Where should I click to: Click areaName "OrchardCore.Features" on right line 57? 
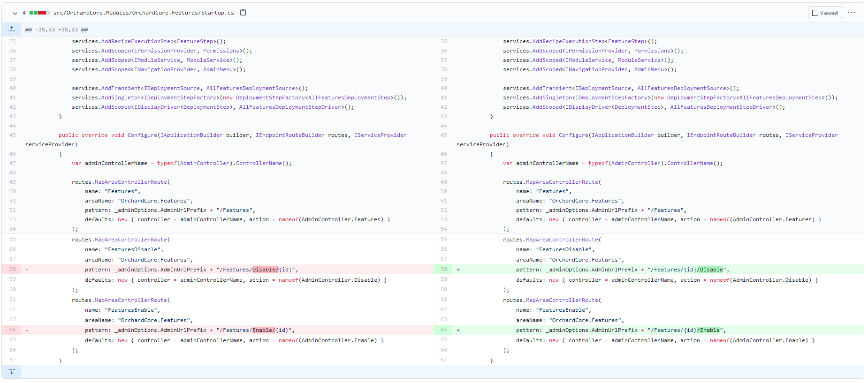[x=570, y=260]
